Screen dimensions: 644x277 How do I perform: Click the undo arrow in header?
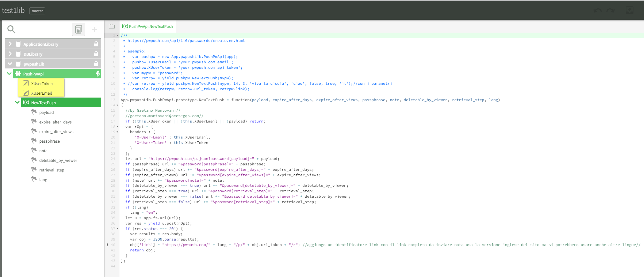pyautogui.click(x=598, y=11)
